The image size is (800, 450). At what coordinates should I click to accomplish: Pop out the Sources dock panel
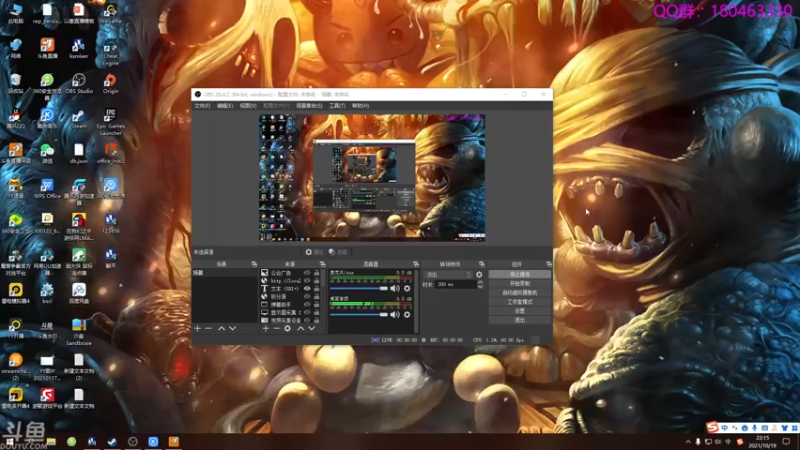pos(322,264)
